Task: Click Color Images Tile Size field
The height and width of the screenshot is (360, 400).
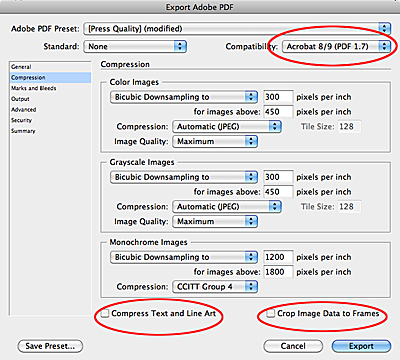Action: point(349,127)
